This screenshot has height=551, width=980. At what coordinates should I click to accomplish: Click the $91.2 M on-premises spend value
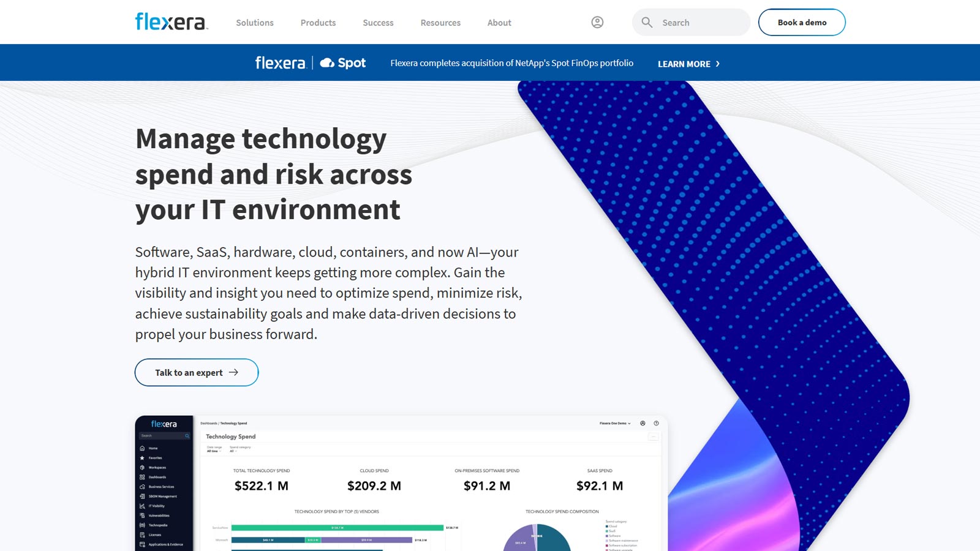[x=487, y=485]
